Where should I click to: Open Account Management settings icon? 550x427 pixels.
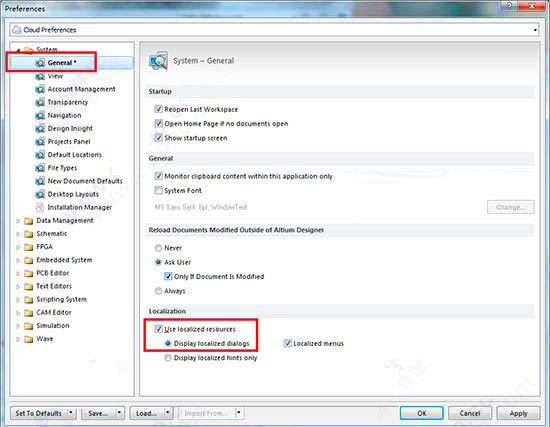point(40,89)
